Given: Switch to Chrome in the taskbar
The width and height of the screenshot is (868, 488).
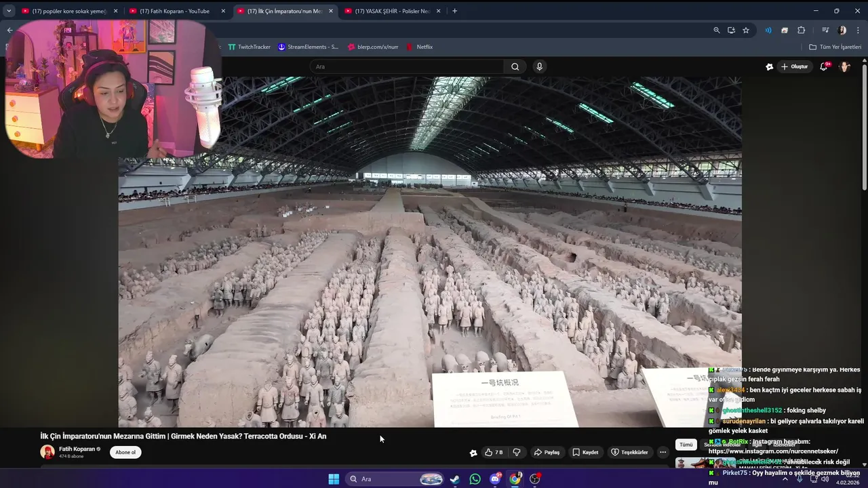Looking at the screenshot, I should point(515,479).
